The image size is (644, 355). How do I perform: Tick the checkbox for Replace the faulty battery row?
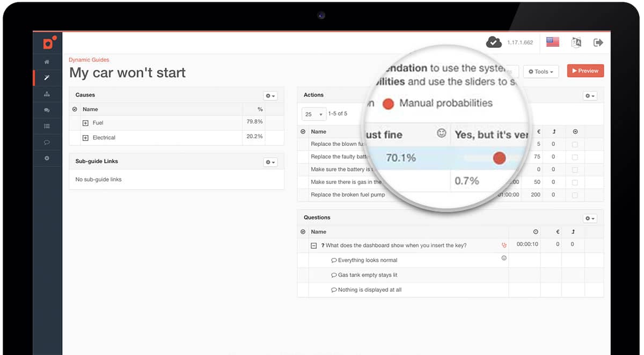click(x=575, y=157)
